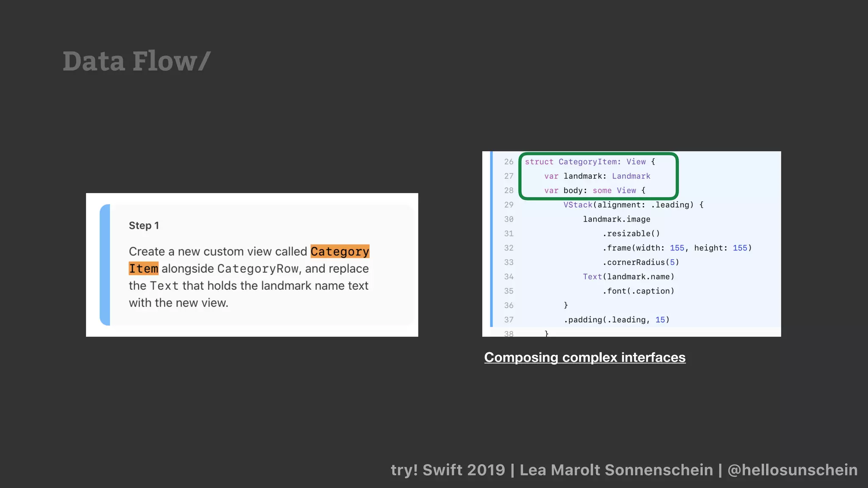Click the @hellosunschein handle in footer
The width and height of the screenshot is (868, 488).
[793, 470]
